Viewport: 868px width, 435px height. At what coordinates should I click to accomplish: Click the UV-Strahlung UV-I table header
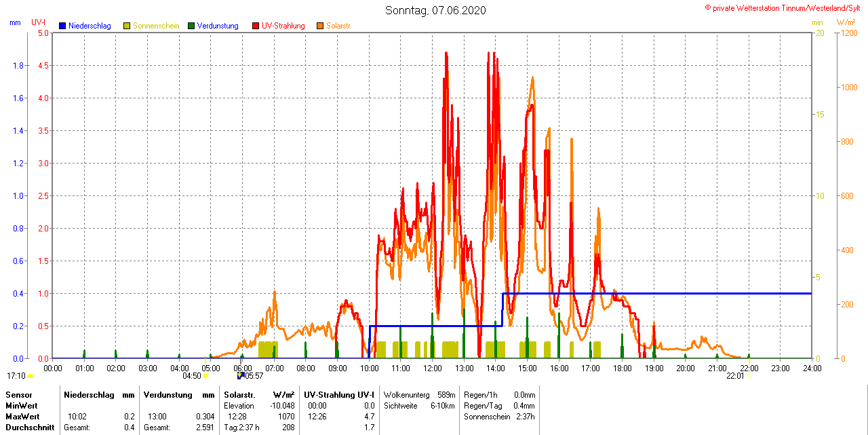pyautogui.click(x=339, y=395)
